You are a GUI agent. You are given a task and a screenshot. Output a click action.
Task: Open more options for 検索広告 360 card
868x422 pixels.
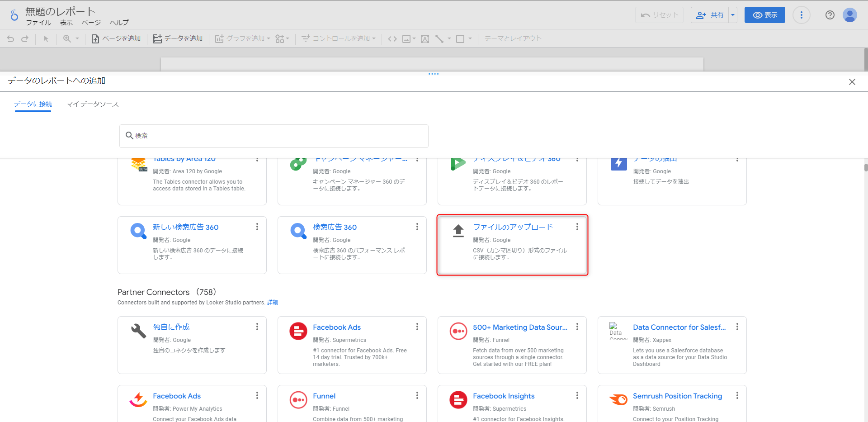point(417,227)
